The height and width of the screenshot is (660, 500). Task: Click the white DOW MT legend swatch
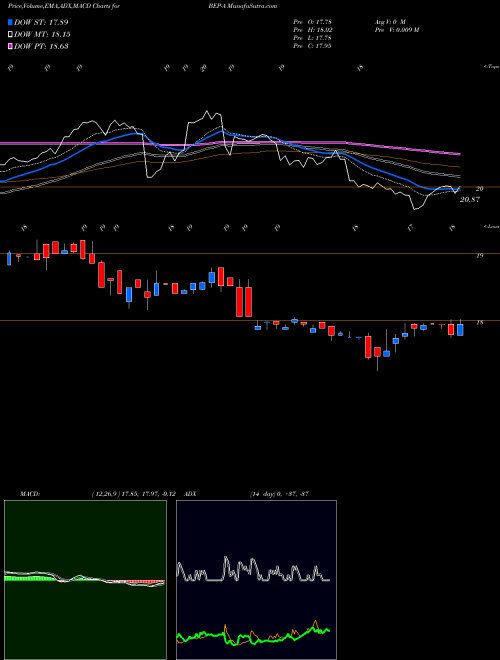pos(11,35)
